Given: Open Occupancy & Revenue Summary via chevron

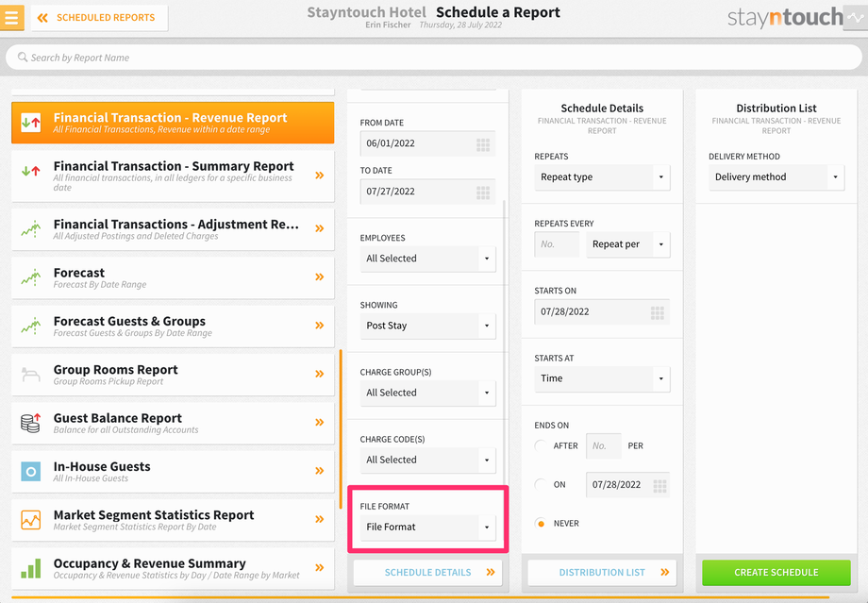Looking at the screenshot, I should point(320,567).
